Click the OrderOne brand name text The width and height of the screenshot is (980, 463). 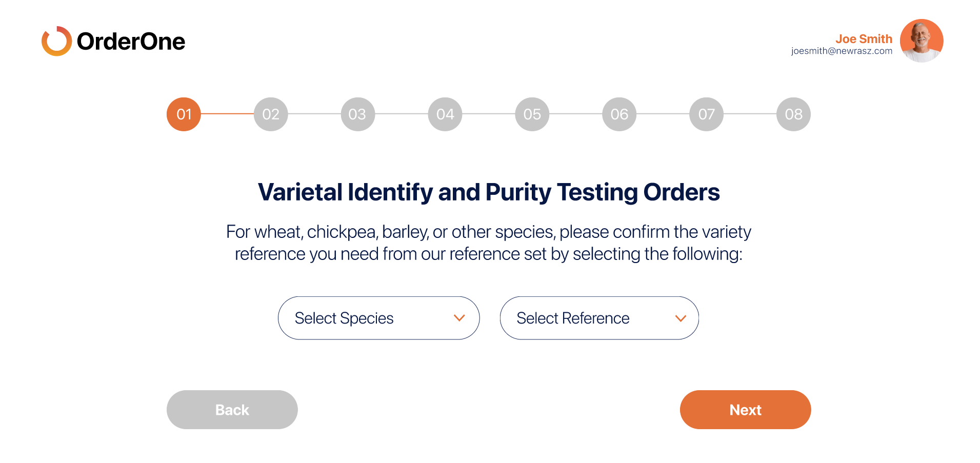point(131,42)
